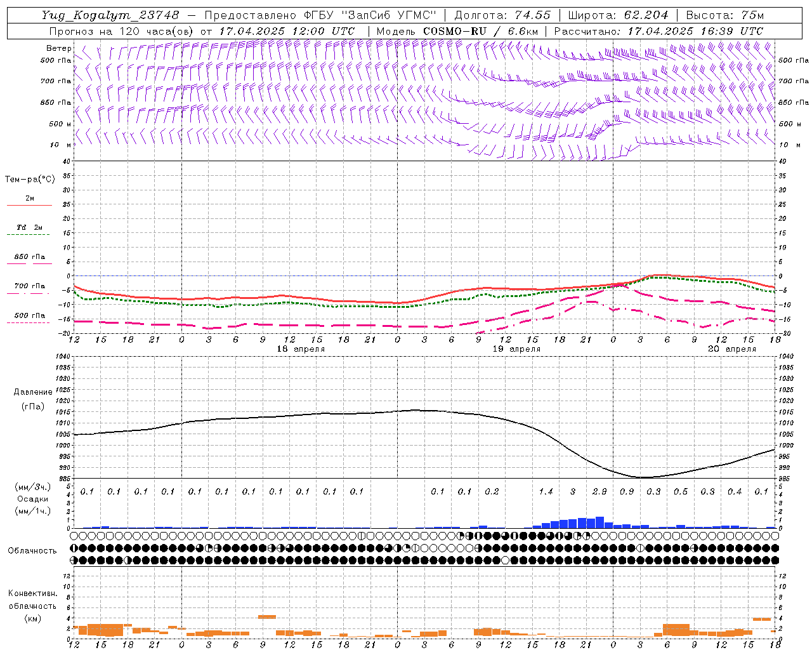Click the (мм/1ч.) hourly precipitation unit
This screenshot has width=812, height=650.
(x=32, y=511)
